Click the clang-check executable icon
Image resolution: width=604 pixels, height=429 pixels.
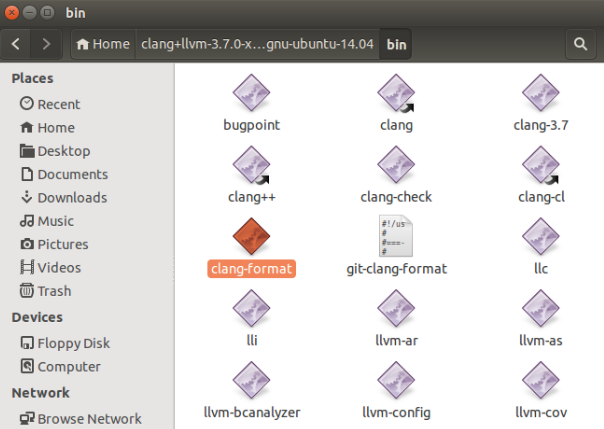396,166
